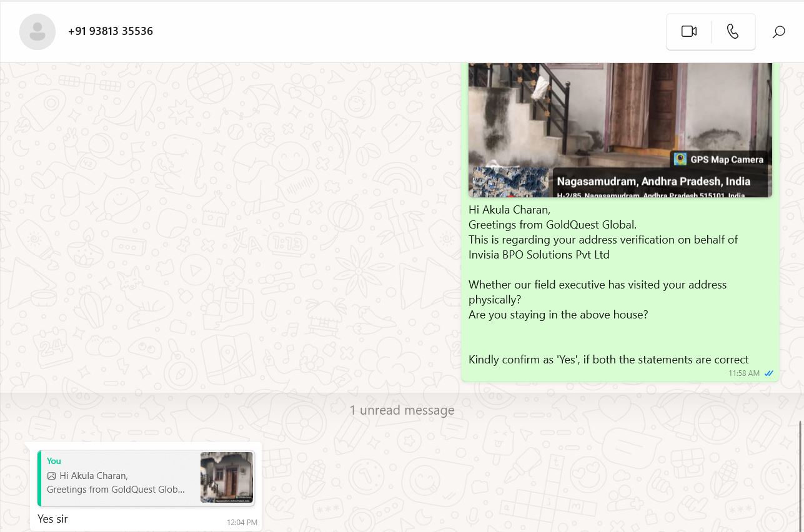The width and height of the screenshot is (804, 532).
Task: Click the 'Kindly confirm as Yes' message line
Action: [608, 360]
